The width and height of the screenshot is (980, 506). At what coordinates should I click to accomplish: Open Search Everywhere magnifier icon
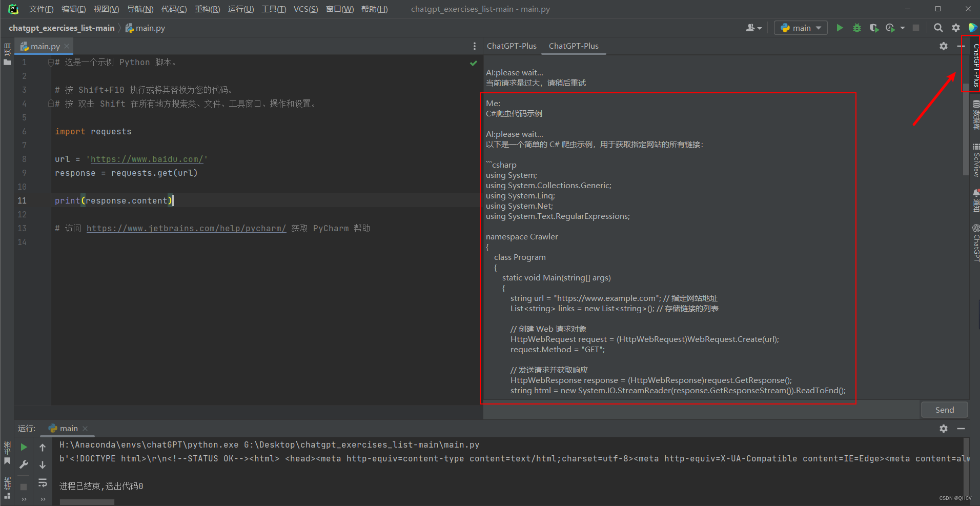(938, 28)
